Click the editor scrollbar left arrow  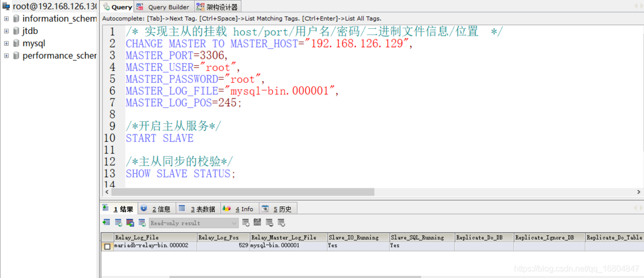(107, 192)
